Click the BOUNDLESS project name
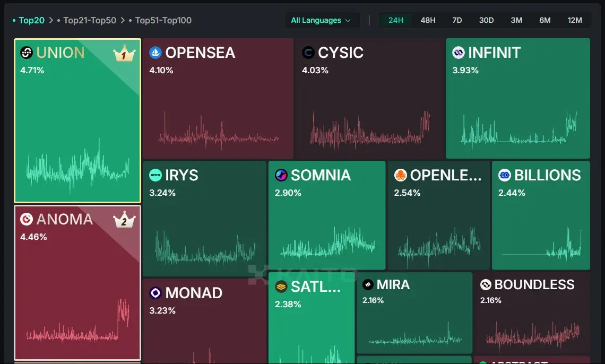Image resolution: width=605 pixels, height=364 pixels. tap(534, 284)
